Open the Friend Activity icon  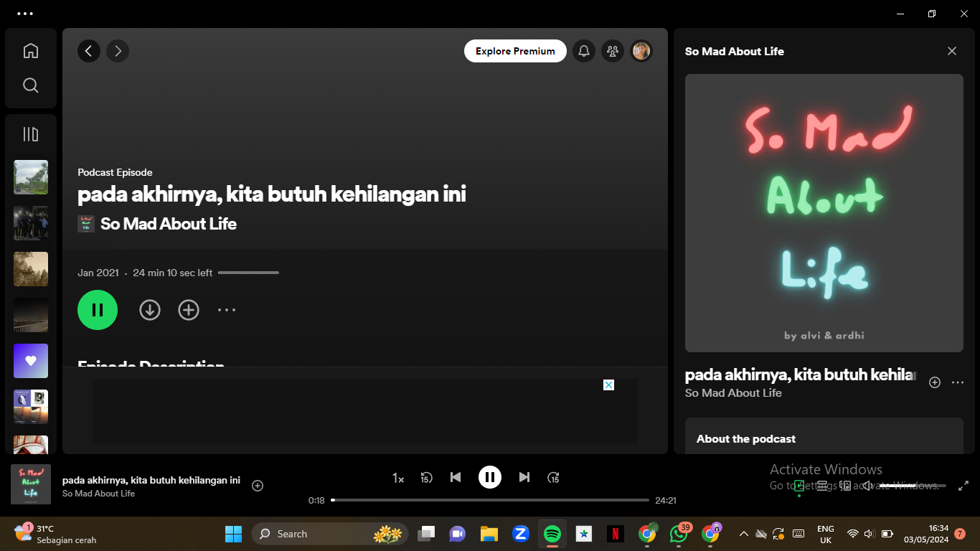coord(613,51)
